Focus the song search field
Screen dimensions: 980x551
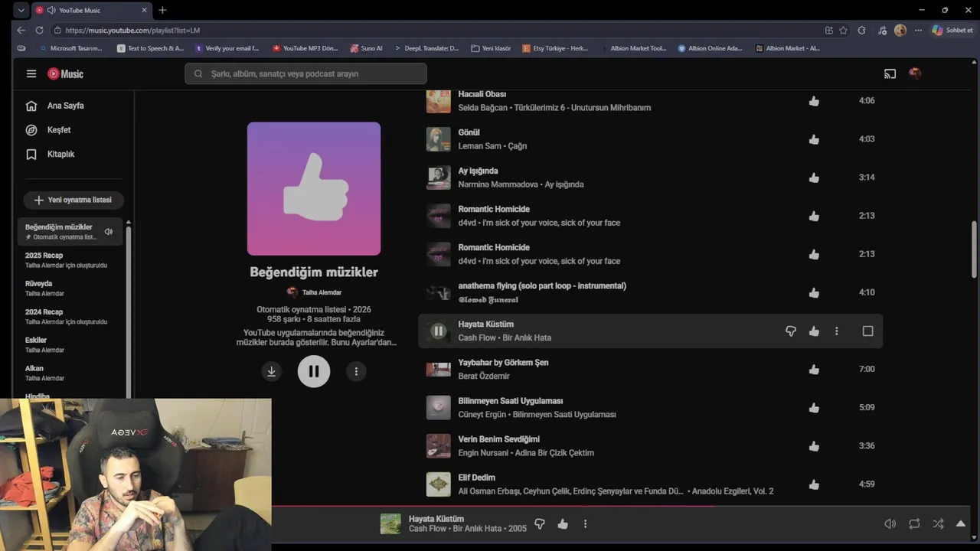305,73
